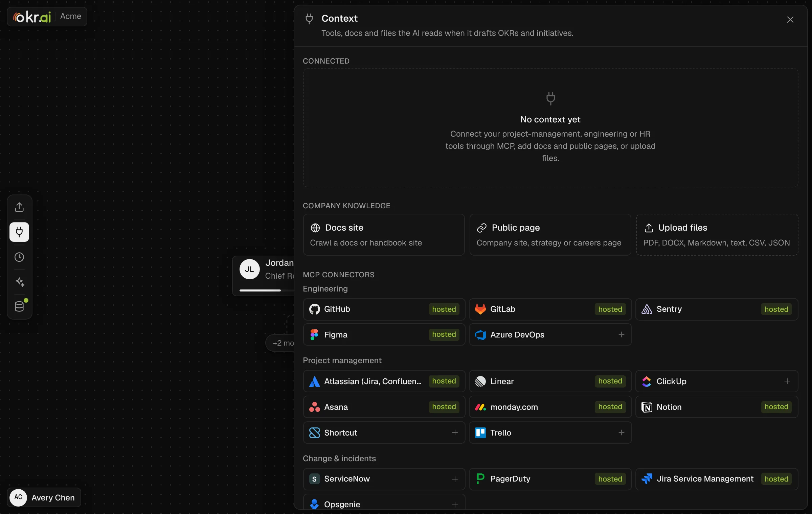Click plus to add ClickUp
The width and height of the screenshot is (812, 514).
[787, 381]
